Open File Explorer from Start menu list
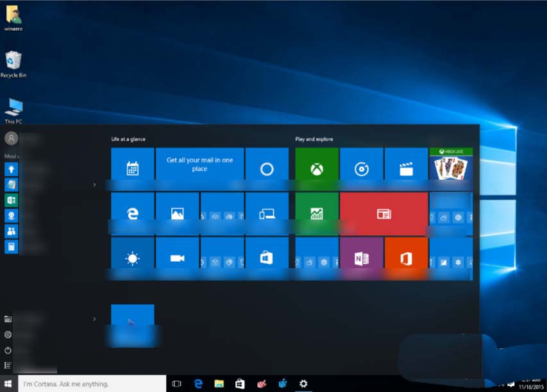The image size is (547, 392). point(8,319)
